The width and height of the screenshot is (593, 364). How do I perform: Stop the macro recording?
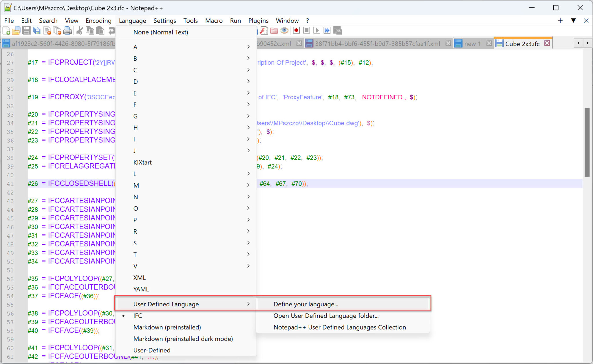click(307, 30)
